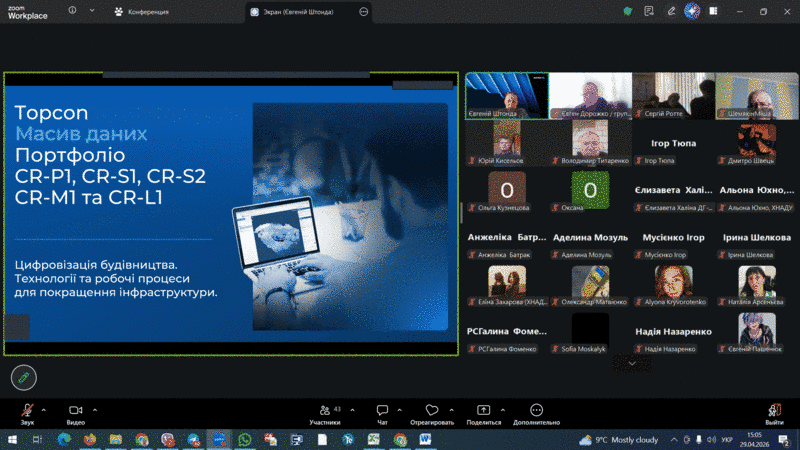Click the green annotation pencil button

click(x=24, y=377)
